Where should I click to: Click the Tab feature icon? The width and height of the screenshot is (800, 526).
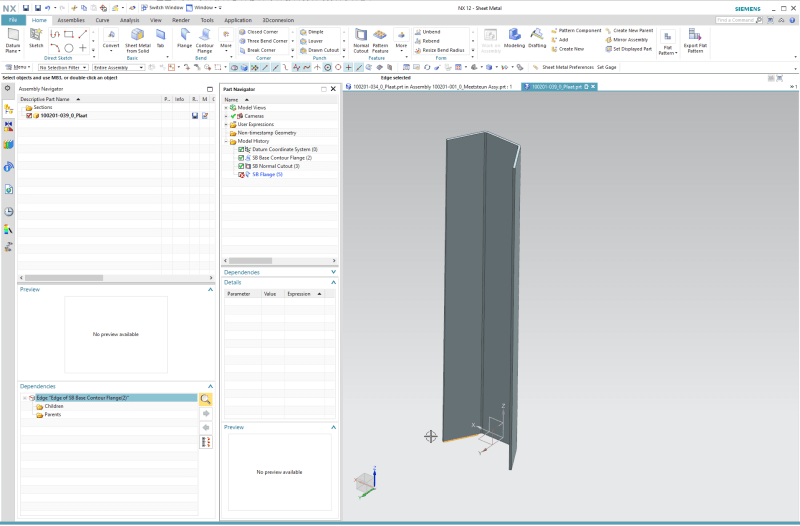pos(161,35)
